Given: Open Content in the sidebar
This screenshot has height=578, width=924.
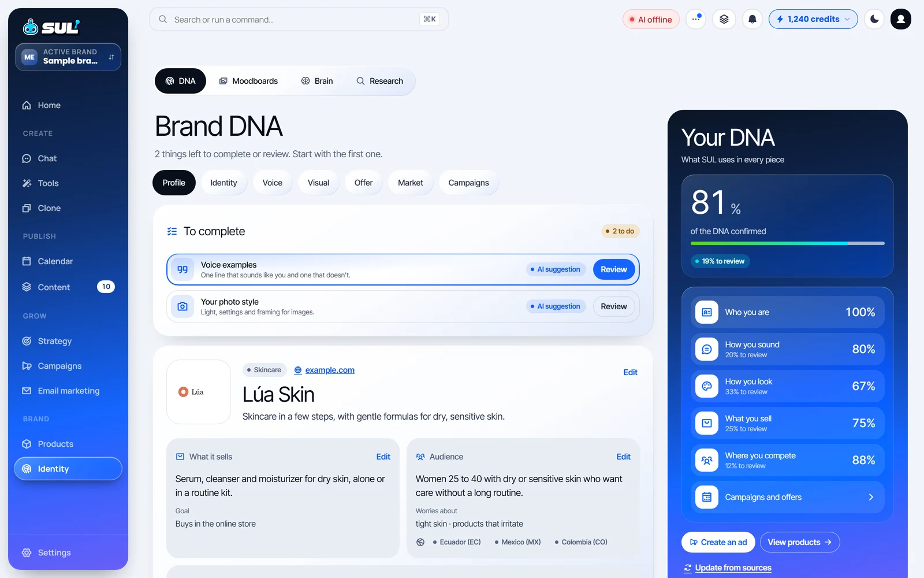Looking at the screenshot, I should [x=68, y=287].
